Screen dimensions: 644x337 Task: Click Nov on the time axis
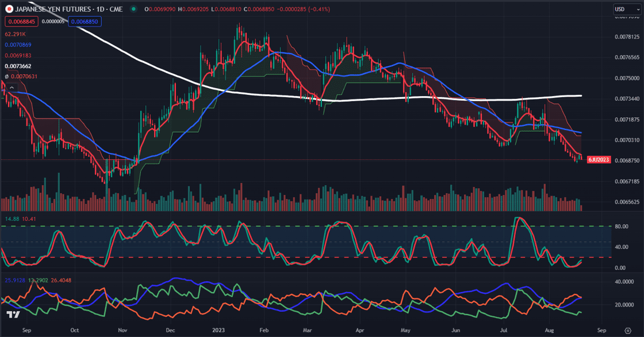[122, 331]
